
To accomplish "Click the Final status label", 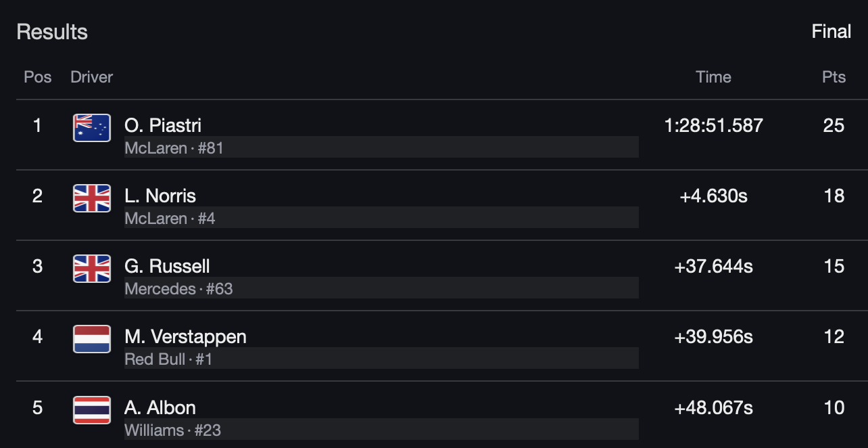I will (x=831, y=32).
